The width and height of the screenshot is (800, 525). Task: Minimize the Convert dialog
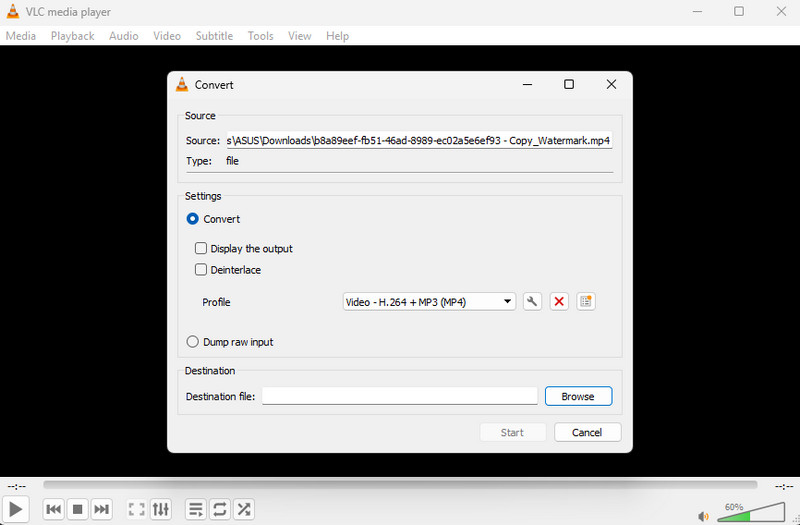(528, 84)
